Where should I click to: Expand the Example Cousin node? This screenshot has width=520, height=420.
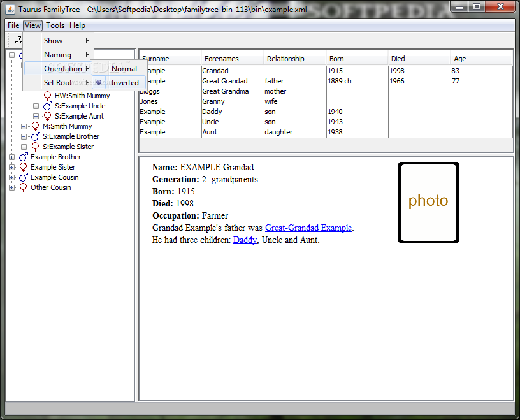[11, 177]
